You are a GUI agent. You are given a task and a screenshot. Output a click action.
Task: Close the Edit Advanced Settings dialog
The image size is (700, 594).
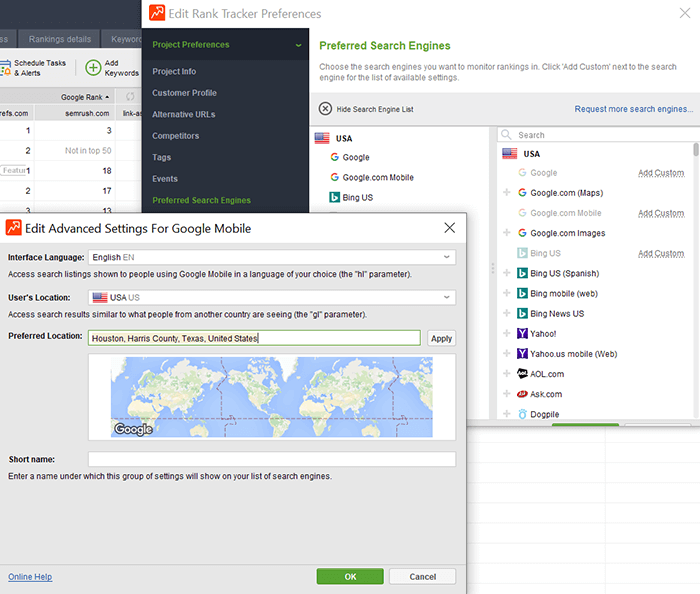(x=450, y=228)
